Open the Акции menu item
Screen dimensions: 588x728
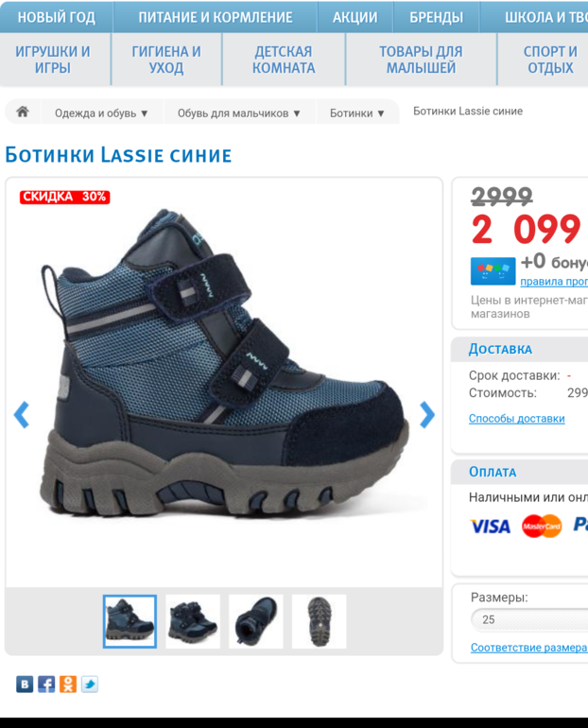pos(355,18)
